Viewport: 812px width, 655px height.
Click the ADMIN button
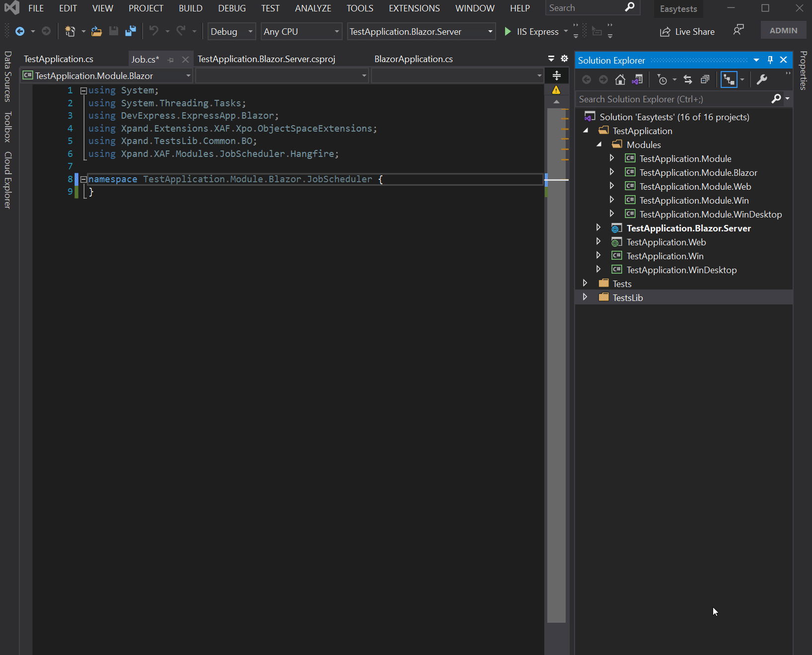[x=783, y=30]
